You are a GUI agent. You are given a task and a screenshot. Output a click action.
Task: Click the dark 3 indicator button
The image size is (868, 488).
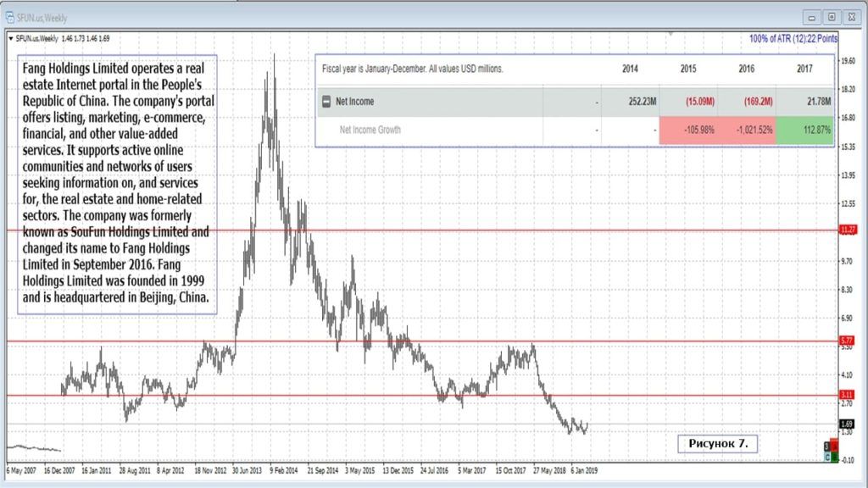point(828,446)
